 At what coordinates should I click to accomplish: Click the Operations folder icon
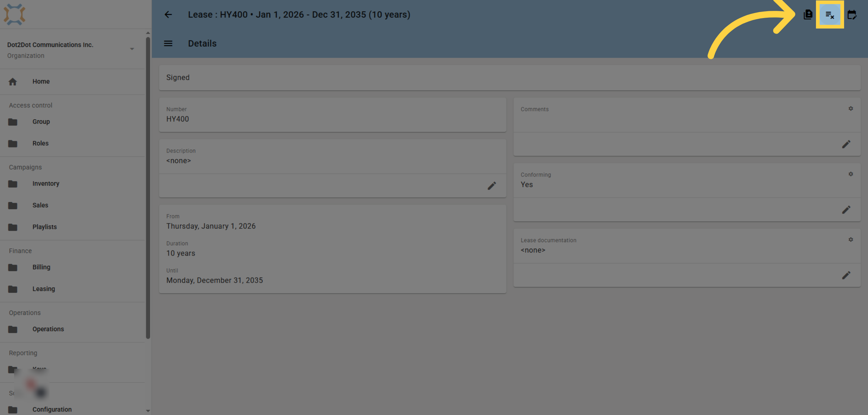(x=13, y=329)
